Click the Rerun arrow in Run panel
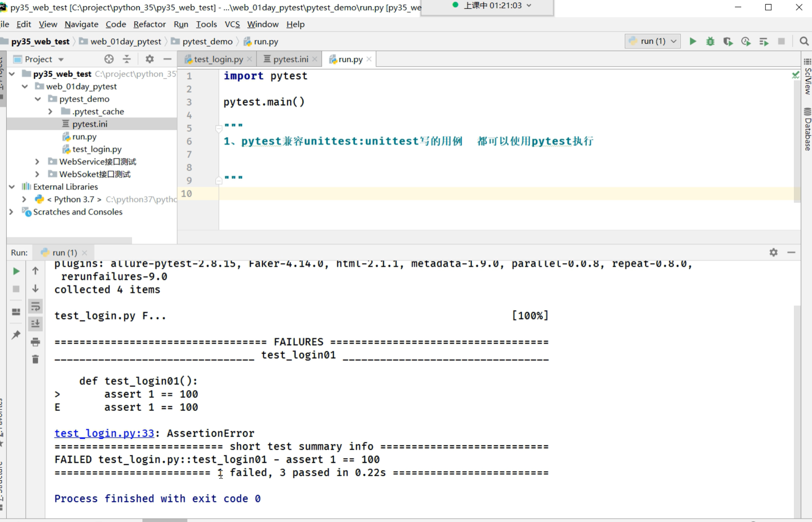 click(16, 271)
